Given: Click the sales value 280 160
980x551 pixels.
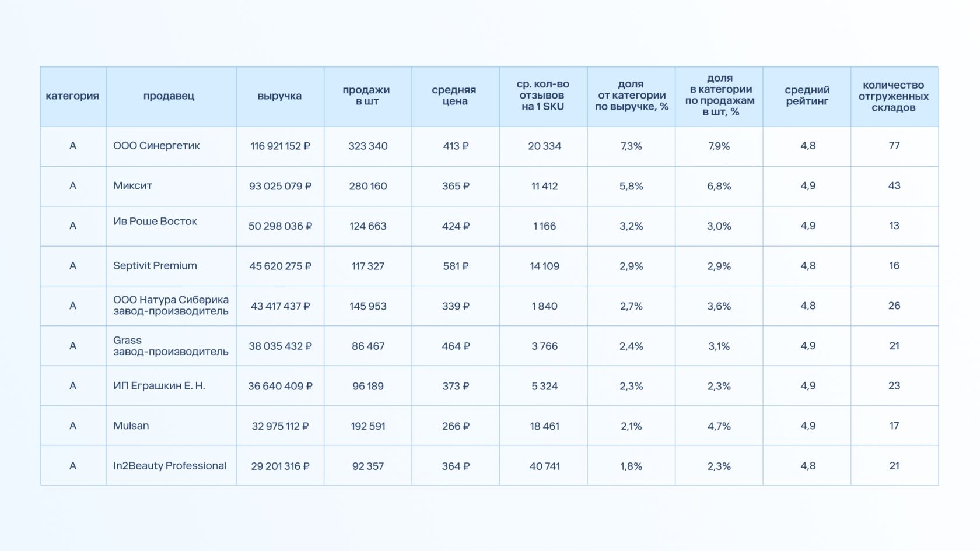Looking at the screenshot, I should click(x=367, y=186).
